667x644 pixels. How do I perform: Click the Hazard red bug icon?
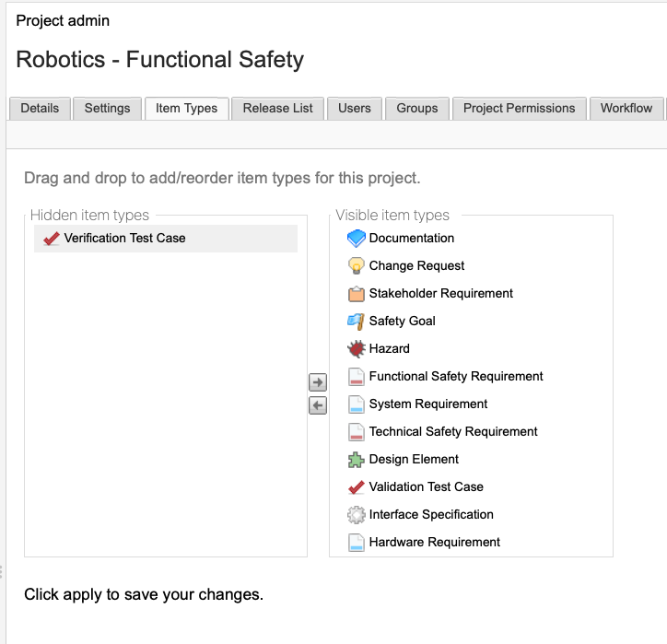[356, 349]
